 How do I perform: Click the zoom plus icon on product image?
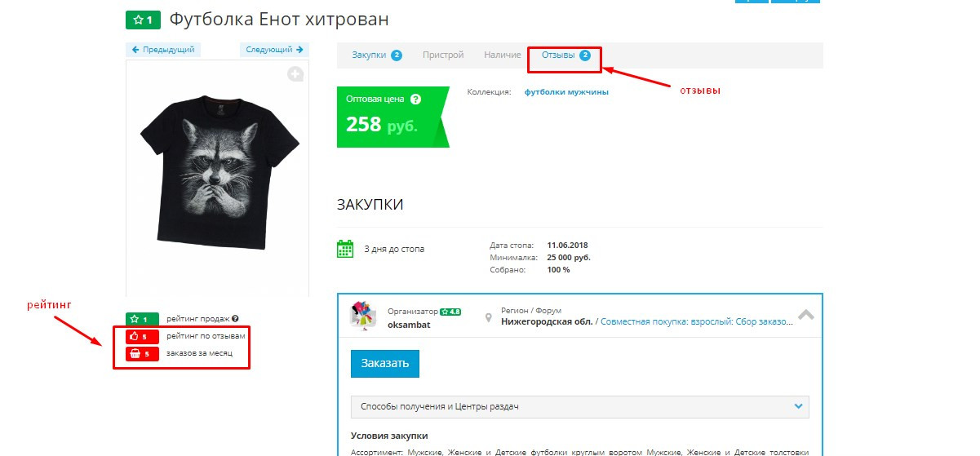coord(295,74)
